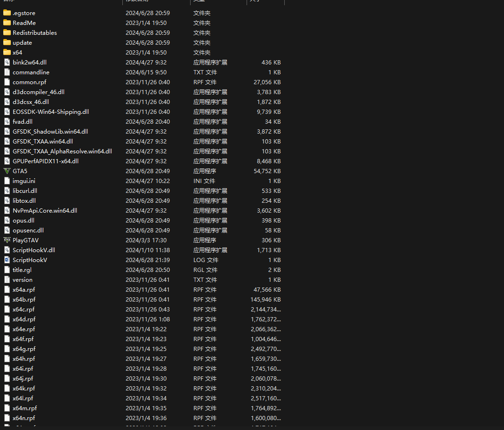Click the x64h.rpf file name
Screen dimensions: 504x430
click(24, 358)
